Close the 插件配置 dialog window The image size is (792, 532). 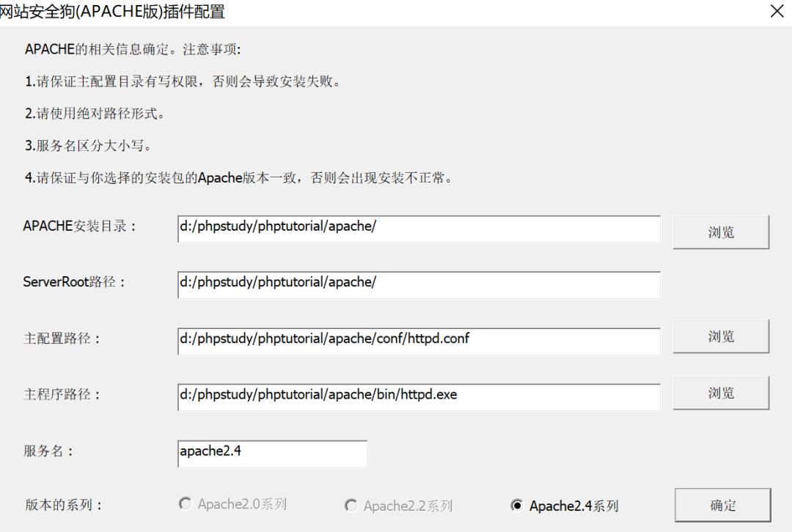click(777, 11)
